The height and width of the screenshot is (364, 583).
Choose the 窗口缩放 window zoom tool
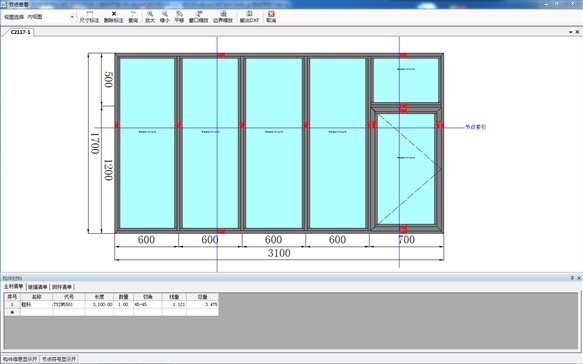pos(199,17)
